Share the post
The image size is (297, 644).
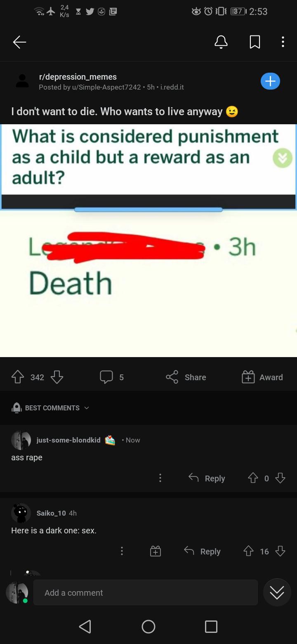(186, 377)
